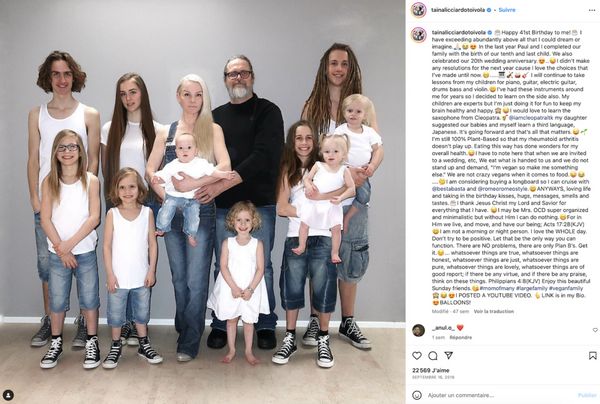600x404 pixels.
Task: Click the heart Like icon below the post
Action: coord(417,356)
